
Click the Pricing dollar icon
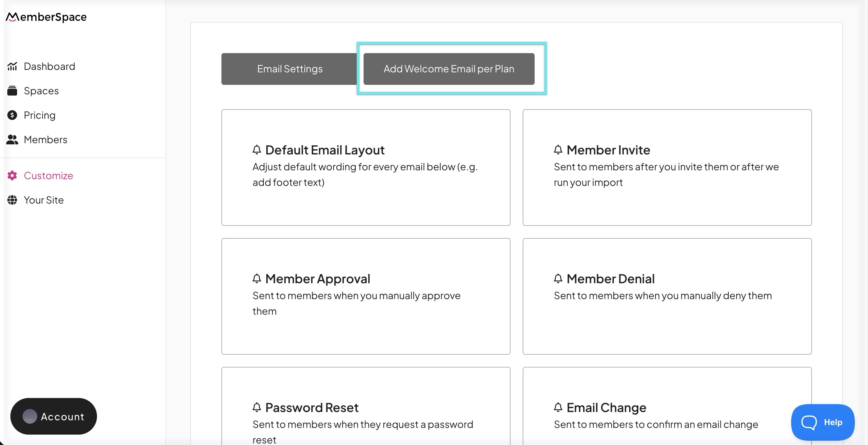pyautogui.click(x=12, y=115)
